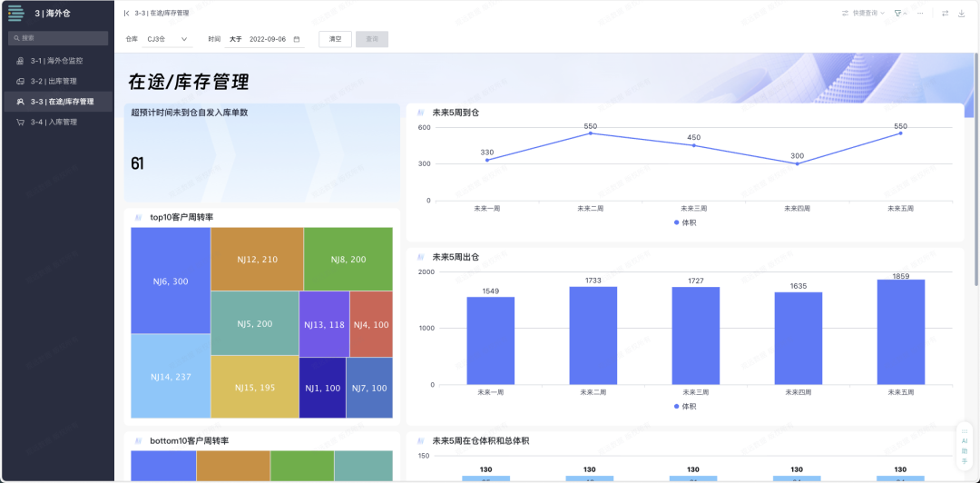Select the NJ5, 200 treemap block
Screen dimensions: 980x483
coord(254,323)
